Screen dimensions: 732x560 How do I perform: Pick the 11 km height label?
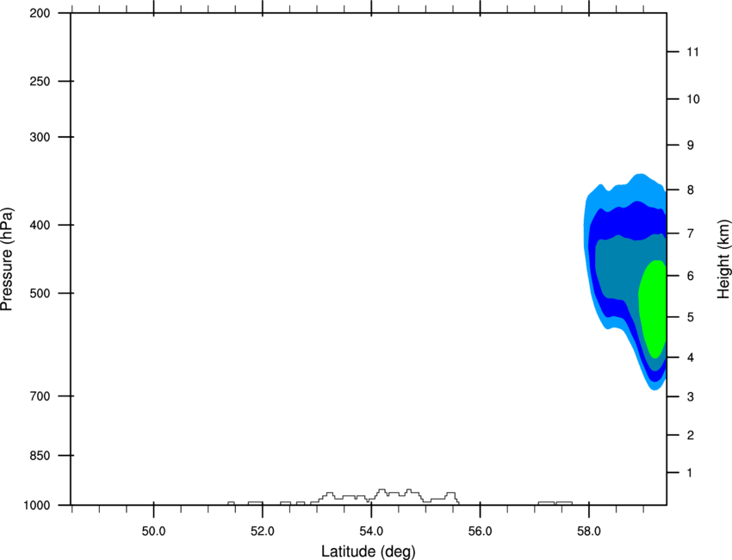pyautogui.click(x=693, y=52)
